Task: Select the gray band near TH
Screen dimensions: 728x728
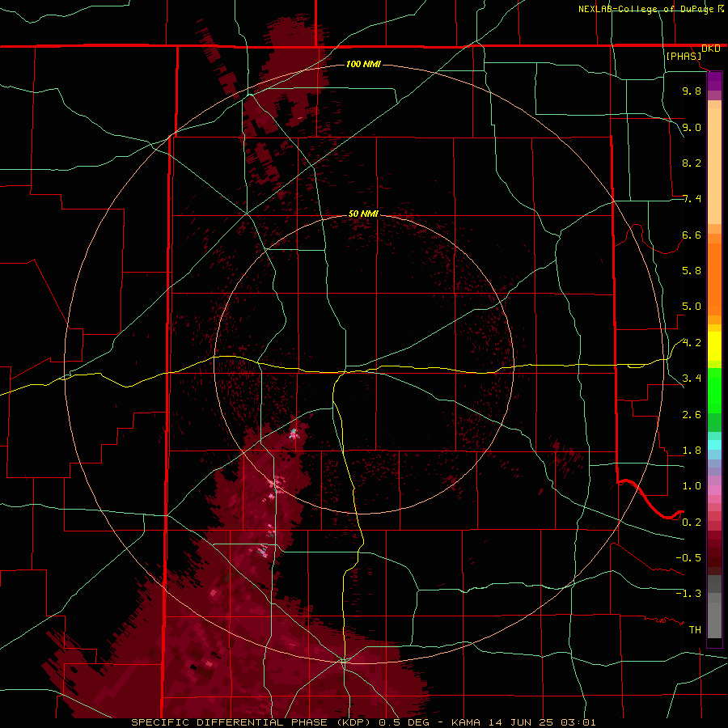Action: coord(714,620)
